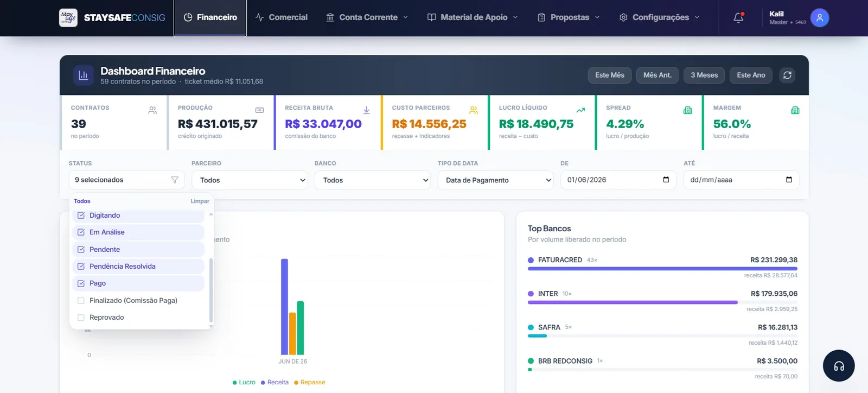Open the Conta Corrente menu

367,17
